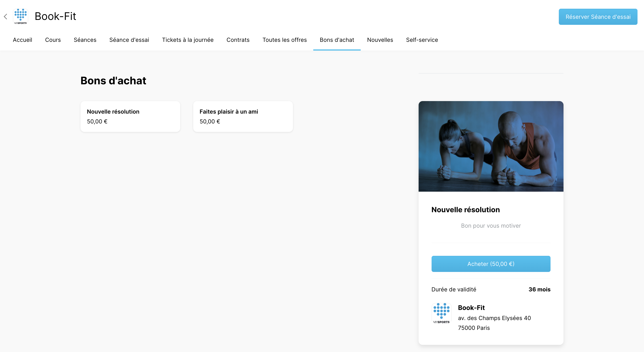The height and width of the screenshot is (352, 644).
Task: Click the 'Durée de validité' label
Action: (454, 290)
